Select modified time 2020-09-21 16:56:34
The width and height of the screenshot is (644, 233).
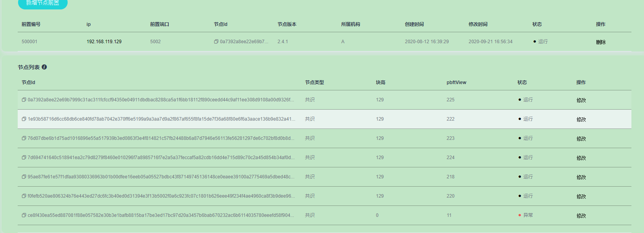point(491,42)
